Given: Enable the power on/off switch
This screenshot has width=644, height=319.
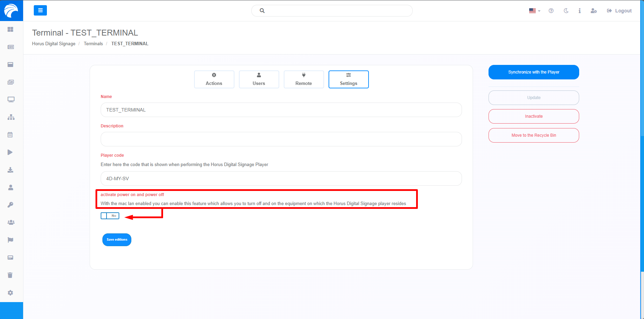Looking at the screenshot, I should tap(110, 216).
